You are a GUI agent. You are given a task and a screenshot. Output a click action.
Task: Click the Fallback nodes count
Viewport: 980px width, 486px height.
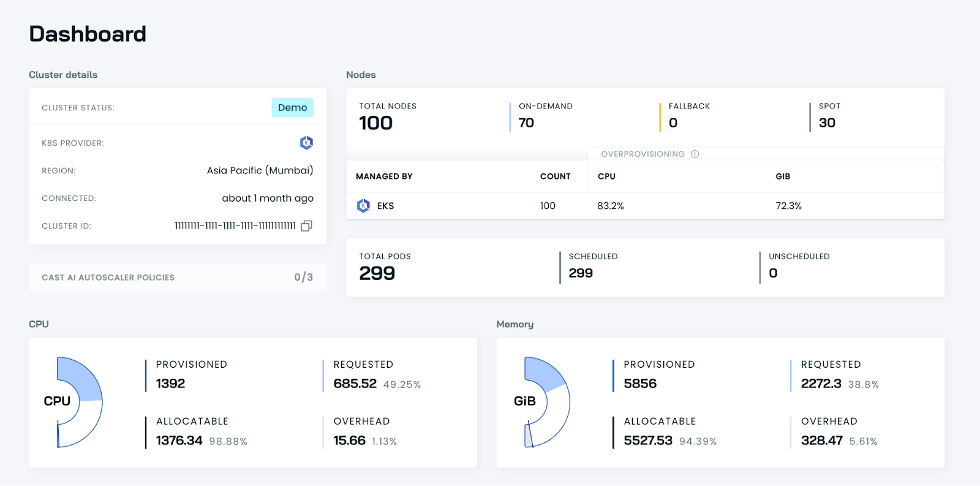tap(673, 123)
